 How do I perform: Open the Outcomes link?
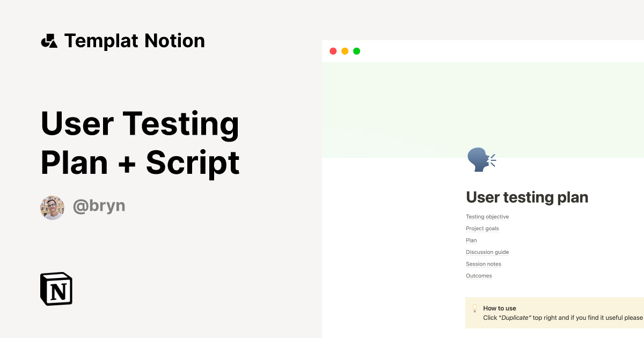tap(478, 275)
